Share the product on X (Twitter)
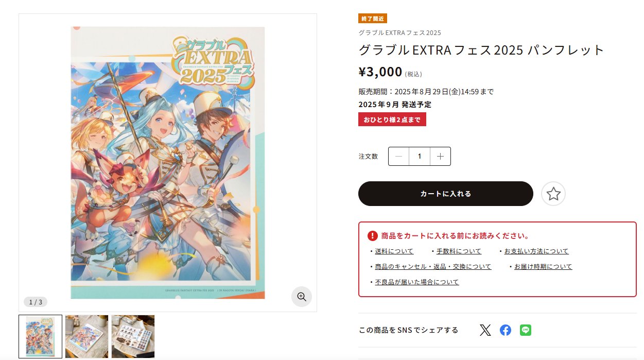 tap(484, 330)
